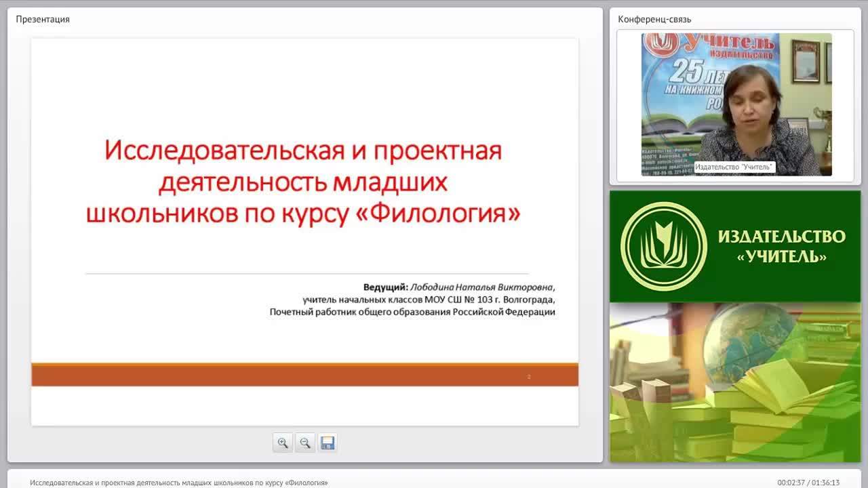The height and width of the screenshot is (488, 868).
Task: Click the Почетный работник общего образования line
Action: click(412, 312)
